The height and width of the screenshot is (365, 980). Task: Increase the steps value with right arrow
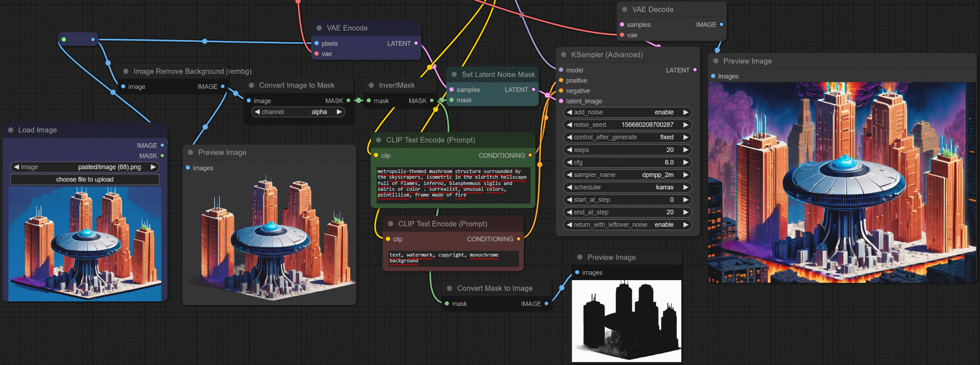pyautogui.click(x=686, y=150)
